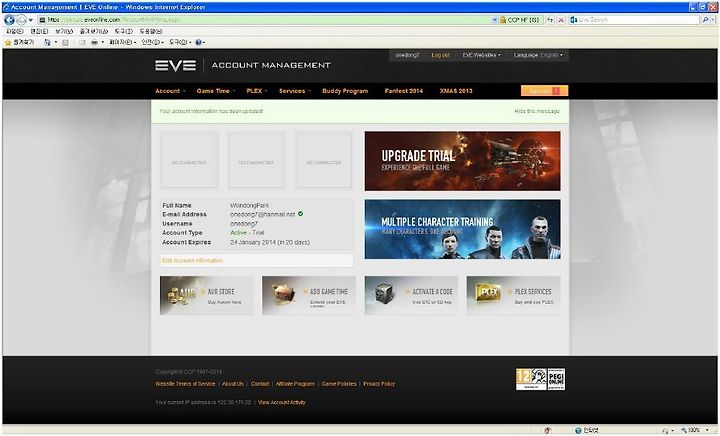Click the Log out link
The width and height of the screenshot is (720, 436).
[440, 55]
